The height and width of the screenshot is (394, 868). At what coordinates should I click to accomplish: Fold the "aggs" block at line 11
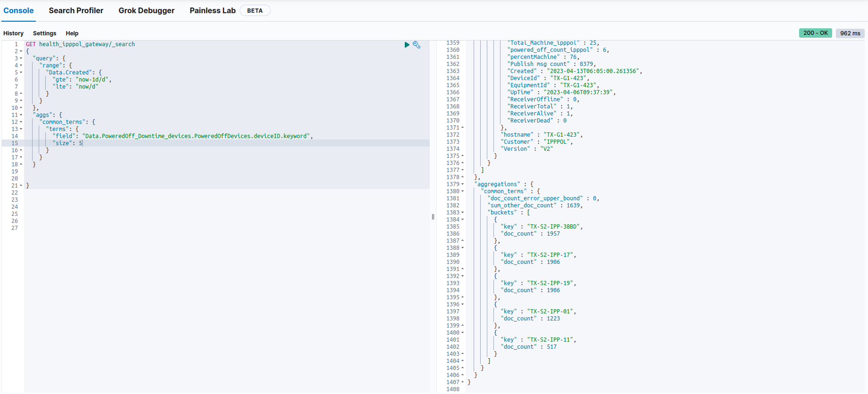(21, 115)
